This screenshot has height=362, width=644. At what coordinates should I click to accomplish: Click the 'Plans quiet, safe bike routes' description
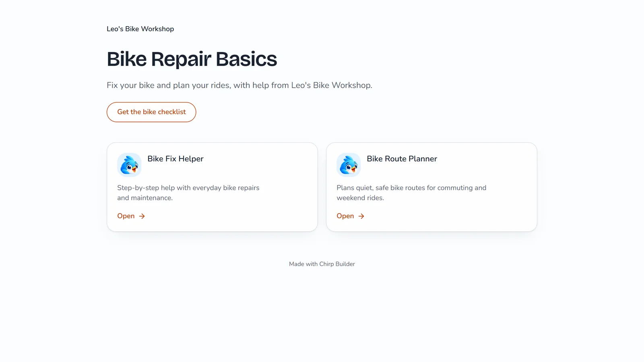(x=411, y=193)
